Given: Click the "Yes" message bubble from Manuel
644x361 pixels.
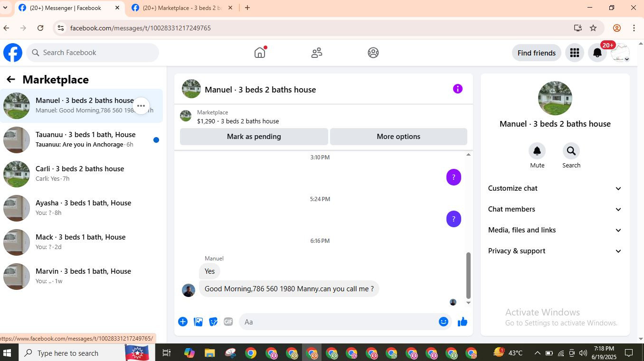Looking at the screenshot, I should [x=209, y=271].
